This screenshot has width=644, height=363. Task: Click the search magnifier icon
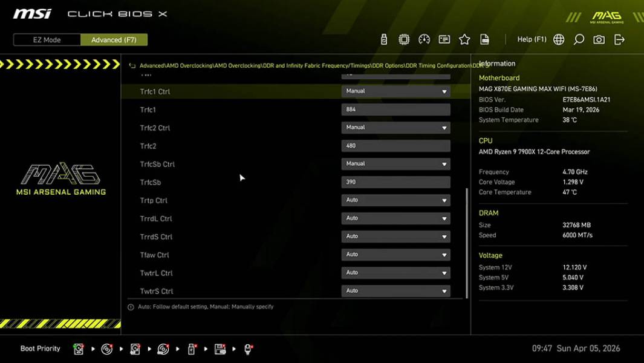tap(579, 39)
